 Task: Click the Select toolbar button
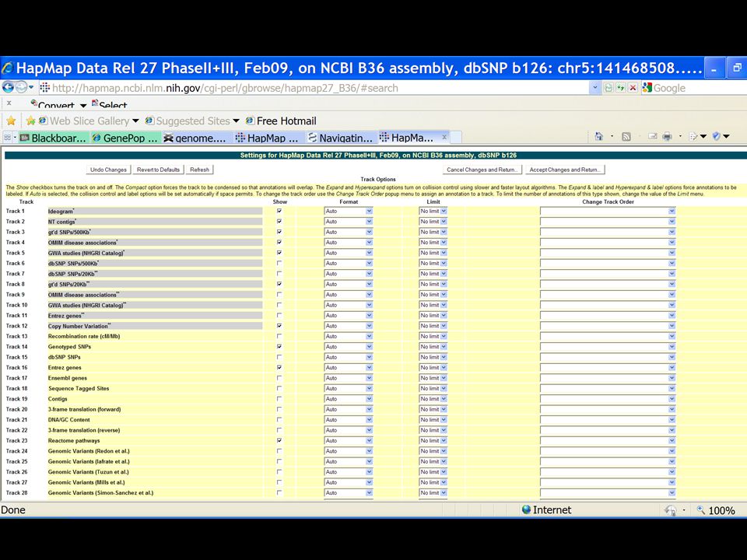tap(109, 105)
